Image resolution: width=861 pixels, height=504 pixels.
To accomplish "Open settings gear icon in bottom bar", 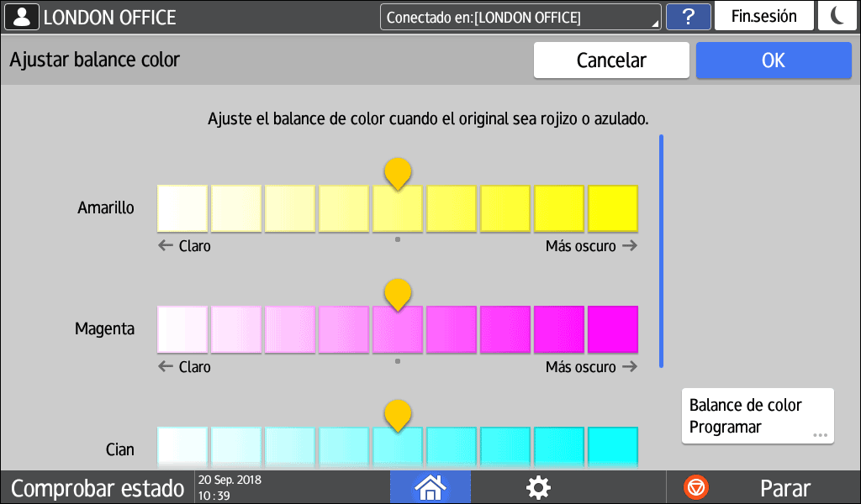I will 537,487.
